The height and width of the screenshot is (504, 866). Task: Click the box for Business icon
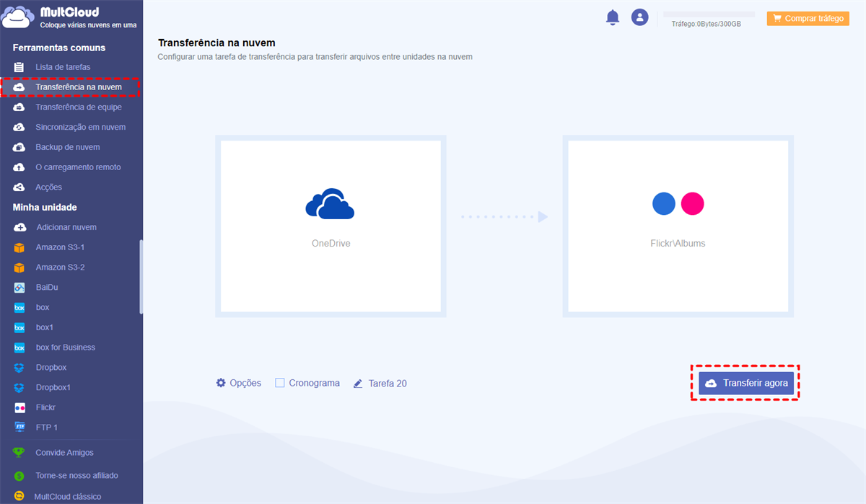click(x=19, y=348)
